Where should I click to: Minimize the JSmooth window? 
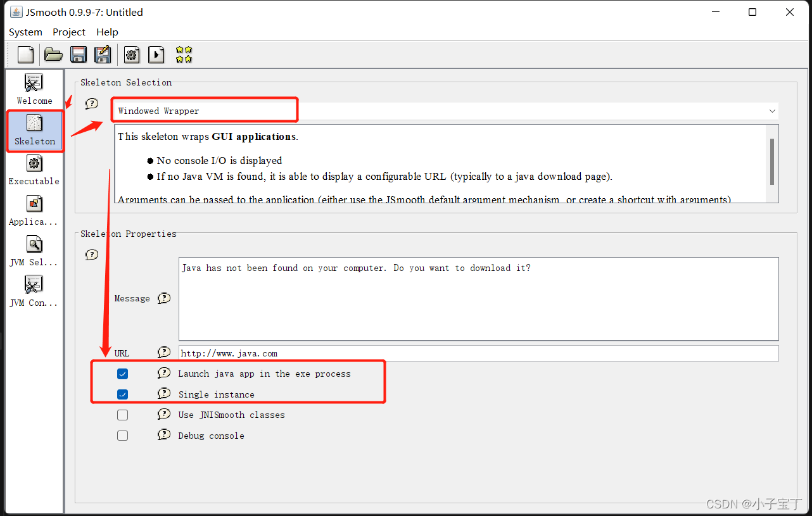715,12
